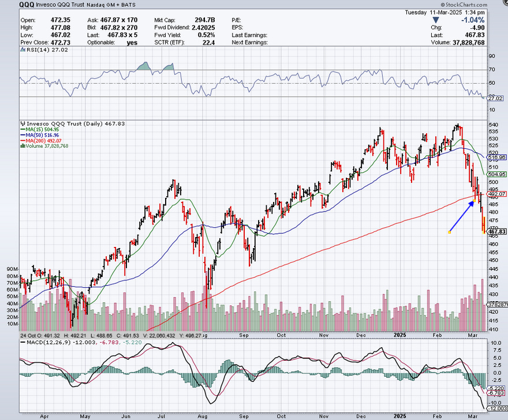
Task: Click the May label on the bottom axis
Action: click(x=85, y=417)
